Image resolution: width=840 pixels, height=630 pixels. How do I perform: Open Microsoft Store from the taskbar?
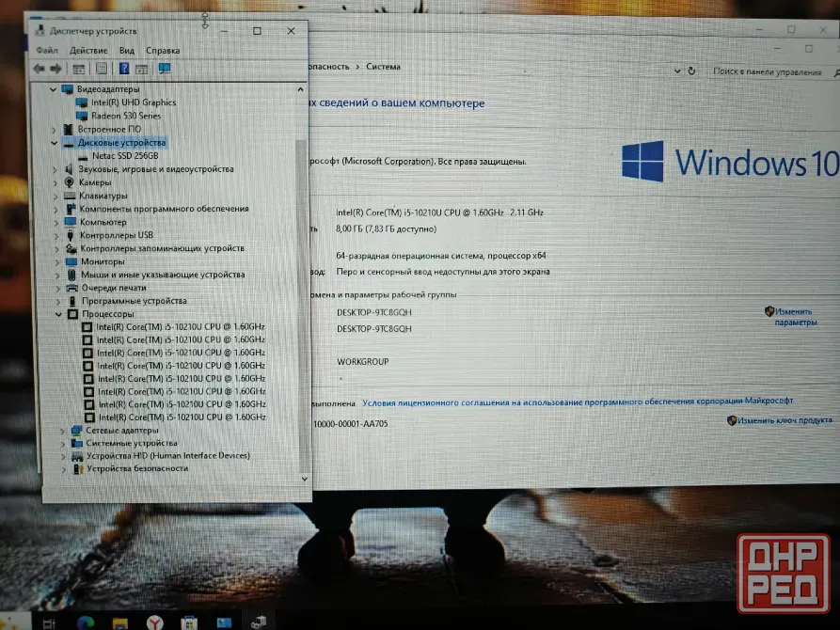click(x=189, y=622)
